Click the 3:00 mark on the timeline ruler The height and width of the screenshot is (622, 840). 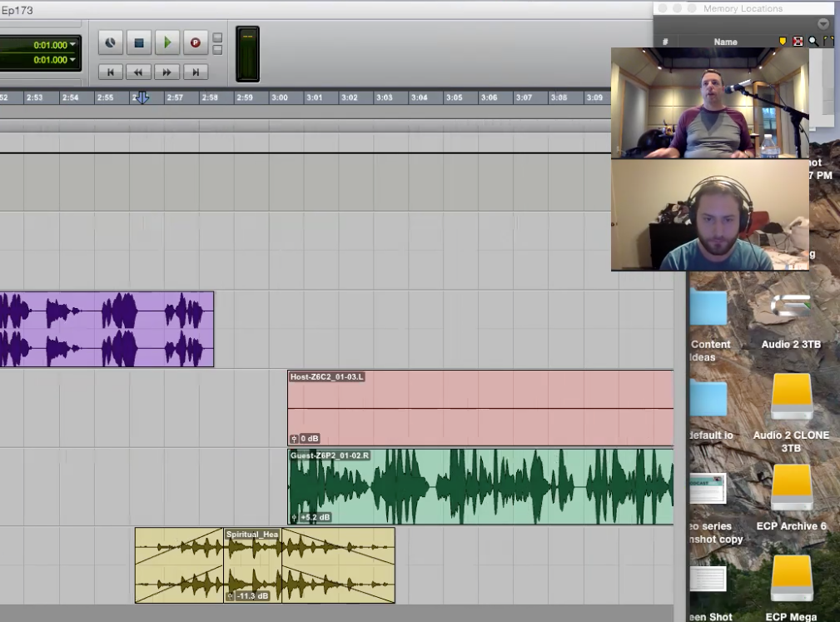279,97
